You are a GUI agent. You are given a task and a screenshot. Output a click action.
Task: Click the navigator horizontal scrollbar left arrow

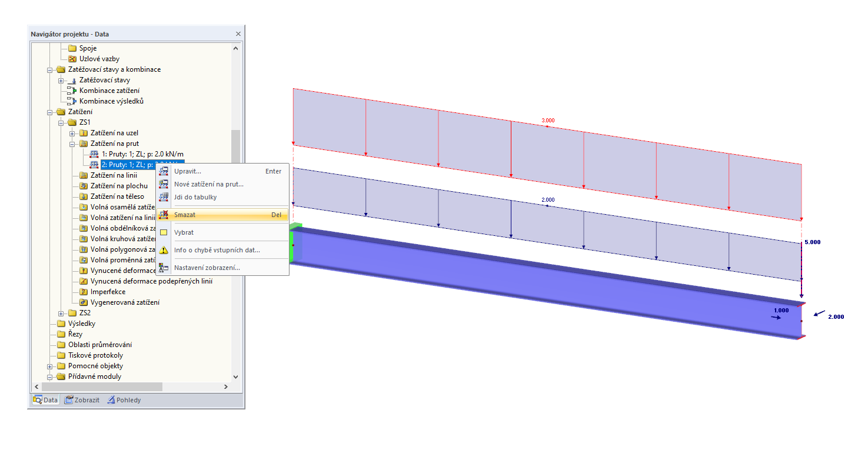pyautogui.click(x=35, y=387)
